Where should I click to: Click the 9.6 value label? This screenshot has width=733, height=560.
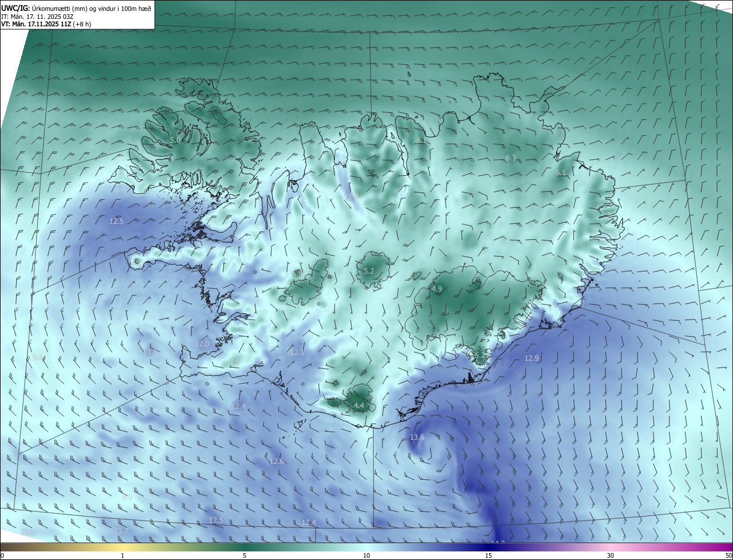tap(38, 357)
